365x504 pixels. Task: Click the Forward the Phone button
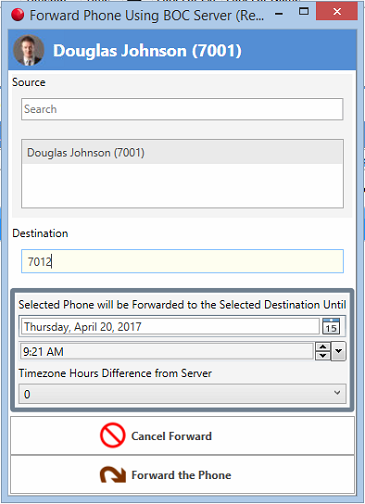(x=183, y=475)
